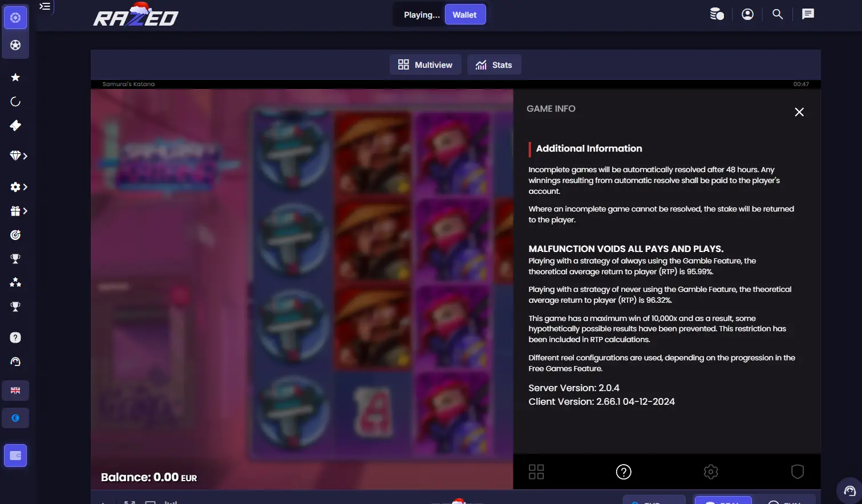The image size is (862, 504).
Task: Click the "GAME INFO" panel heading
Action: pyautogui.click(x=551, y=109)
